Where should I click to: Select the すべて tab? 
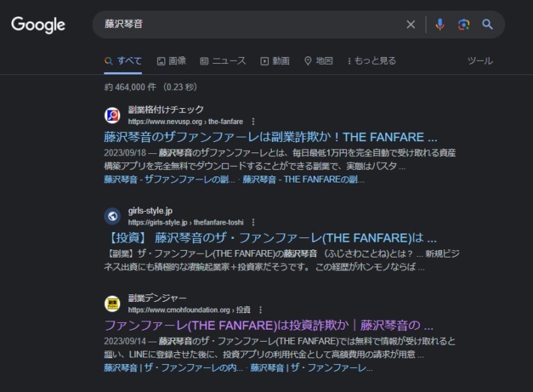pos(123,61)
